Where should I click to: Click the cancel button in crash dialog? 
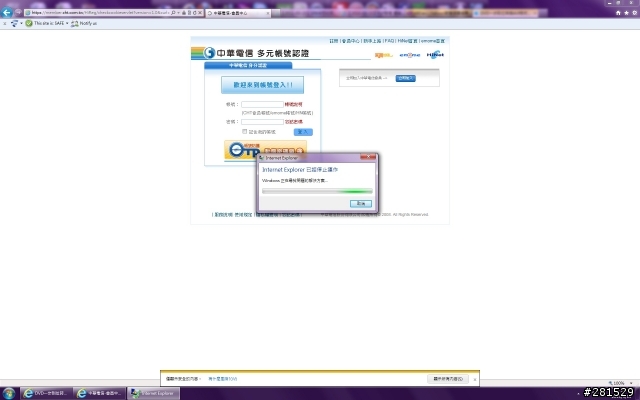pyautogui.click(x=361, y=203)
